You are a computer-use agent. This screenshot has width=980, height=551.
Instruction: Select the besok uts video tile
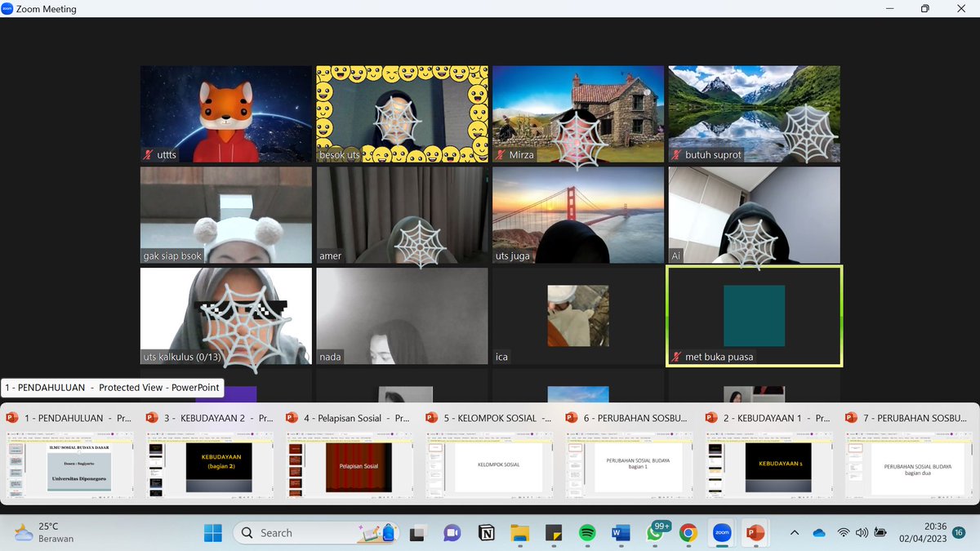point(403,113)
